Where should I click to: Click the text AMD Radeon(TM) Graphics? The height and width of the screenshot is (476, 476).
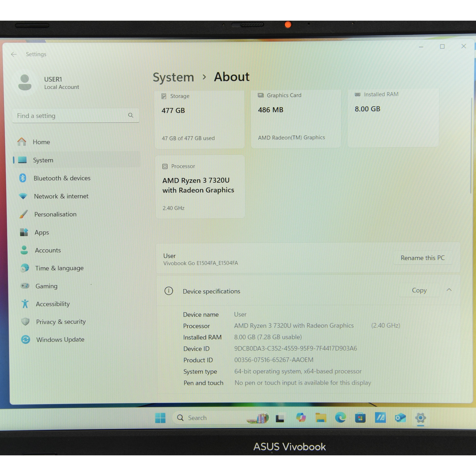point(291,138)
